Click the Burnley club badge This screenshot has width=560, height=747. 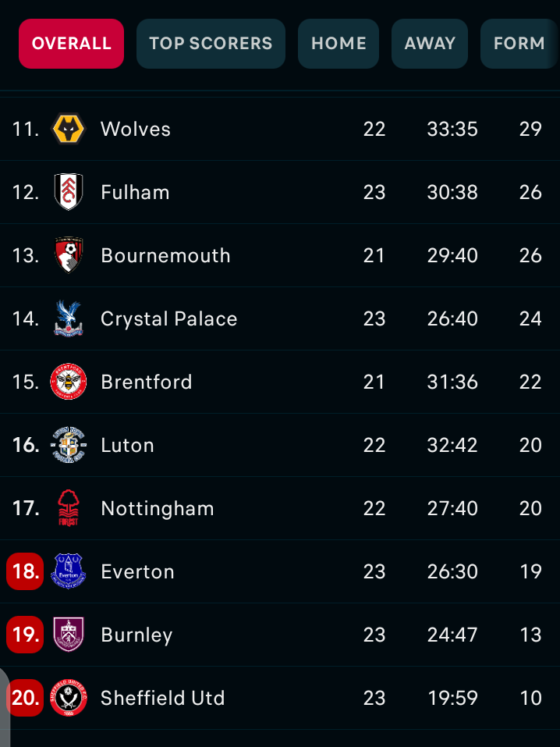69,635
